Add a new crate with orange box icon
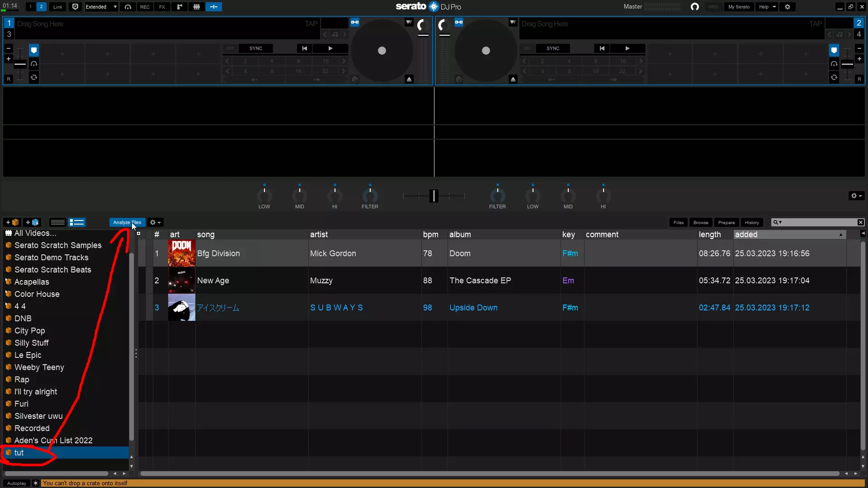The width and height of the screenshot is (868, 488). tap(12, 222)
